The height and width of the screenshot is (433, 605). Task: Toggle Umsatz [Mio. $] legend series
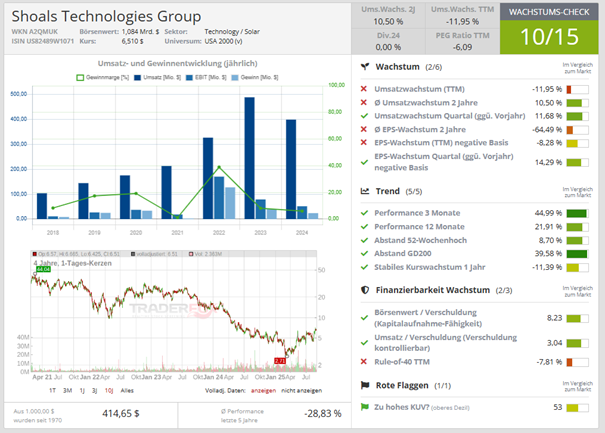click(157, 78)
